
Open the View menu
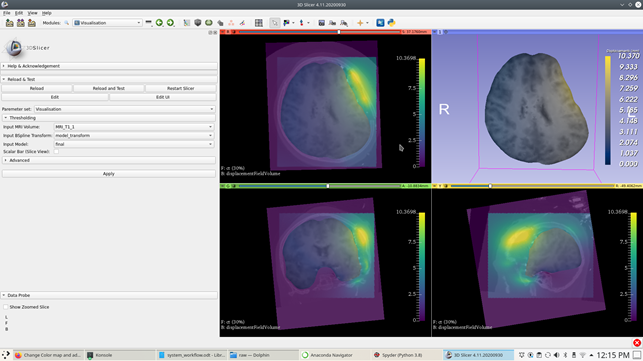32,13
